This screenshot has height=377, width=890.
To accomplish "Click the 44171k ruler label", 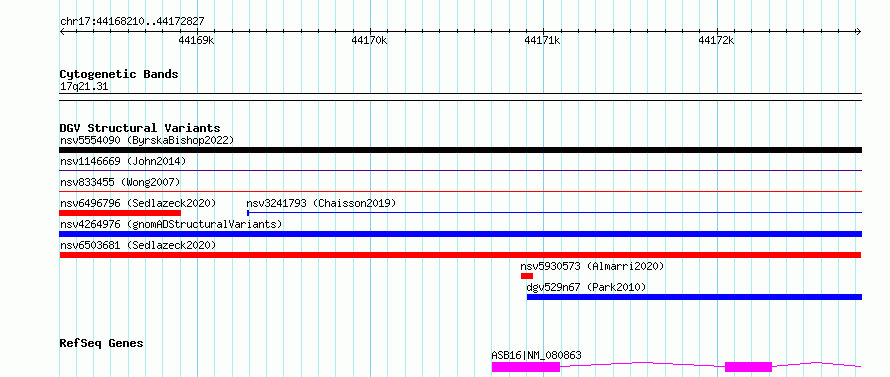I will [542, 40].
